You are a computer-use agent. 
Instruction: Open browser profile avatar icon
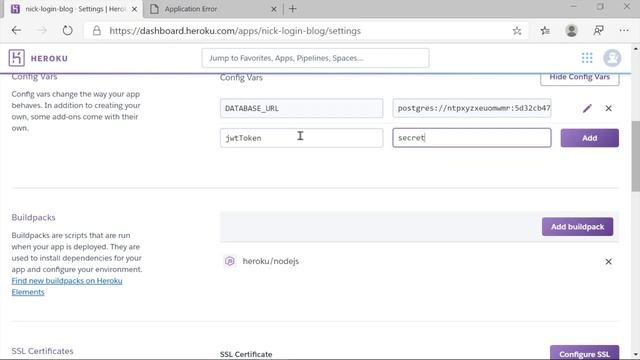pos(571,31)
